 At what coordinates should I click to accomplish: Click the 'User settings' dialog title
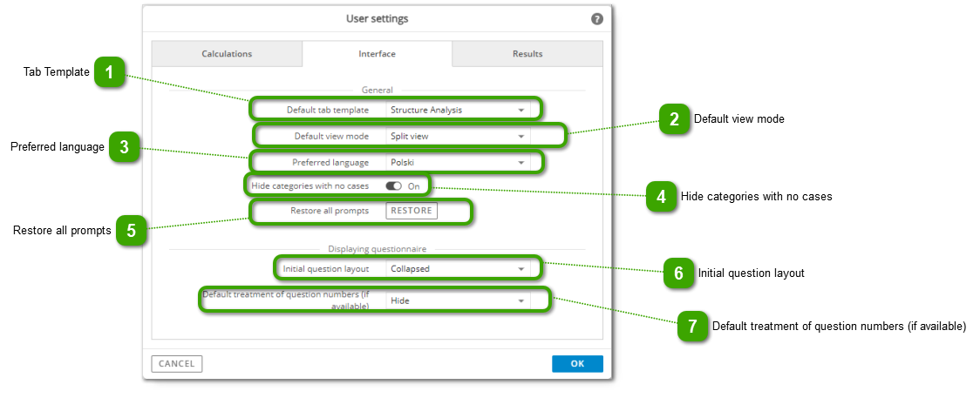click(x=377, y=18)
